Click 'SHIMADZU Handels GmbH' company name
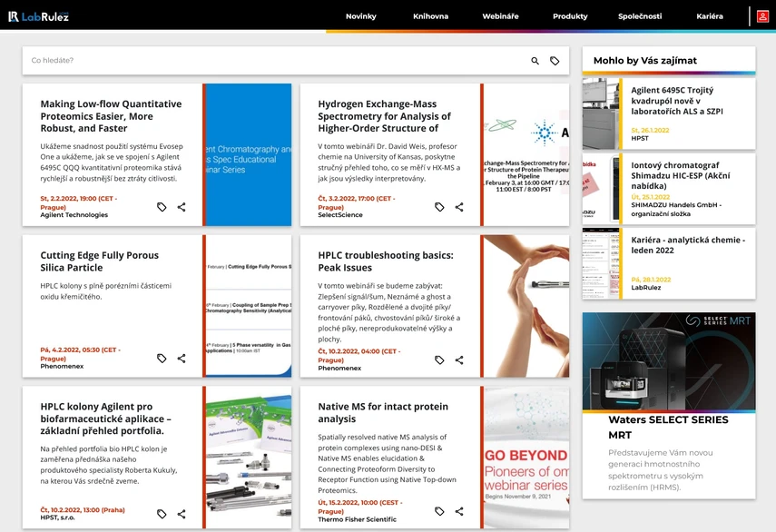The image size is (776, 532). pyautogui.click(x=676, y=209)
